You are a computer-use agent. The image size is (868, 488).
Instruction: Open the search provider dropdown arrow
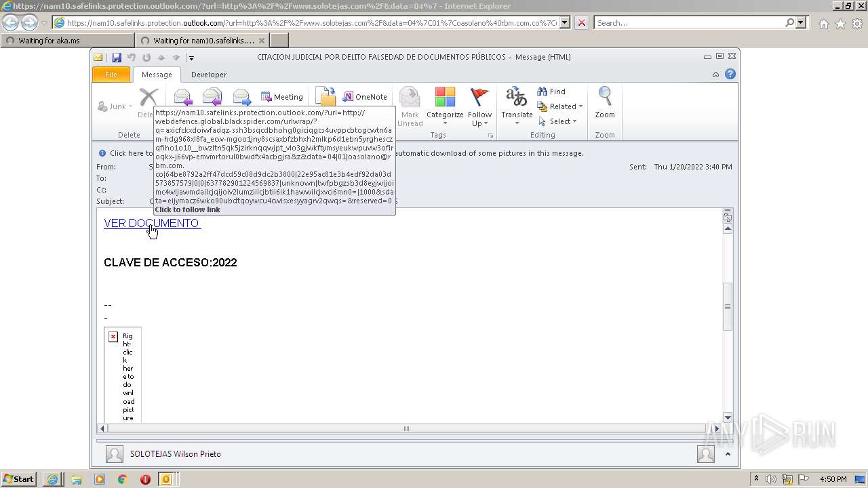(x=802, y=22)
